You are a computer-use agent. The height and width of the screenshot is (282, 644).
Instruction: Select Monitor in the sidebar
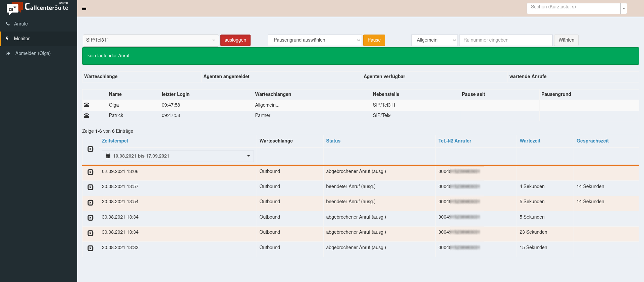click(22, 39)
